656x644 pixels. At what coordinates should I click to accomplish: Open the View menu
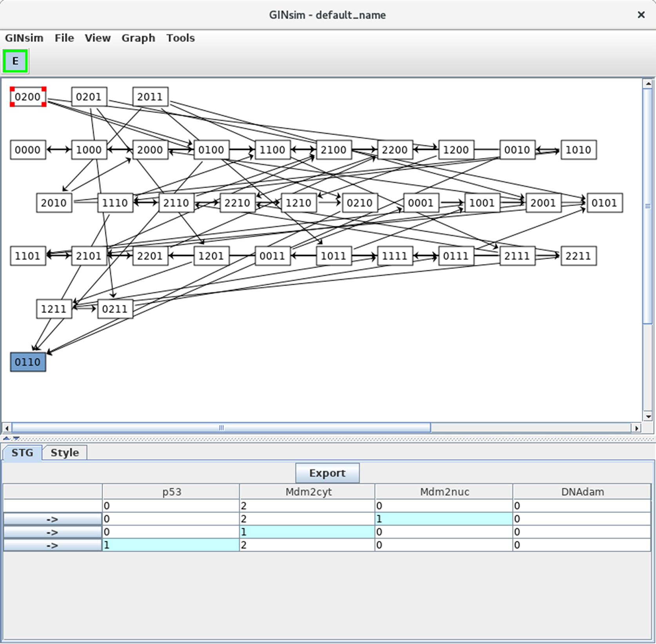point(98,38)
